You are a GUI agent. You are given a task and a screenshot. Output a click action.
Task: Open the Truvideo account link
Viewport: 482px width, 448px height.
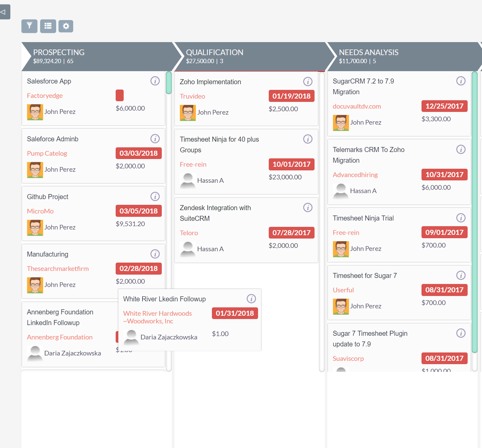193,96
